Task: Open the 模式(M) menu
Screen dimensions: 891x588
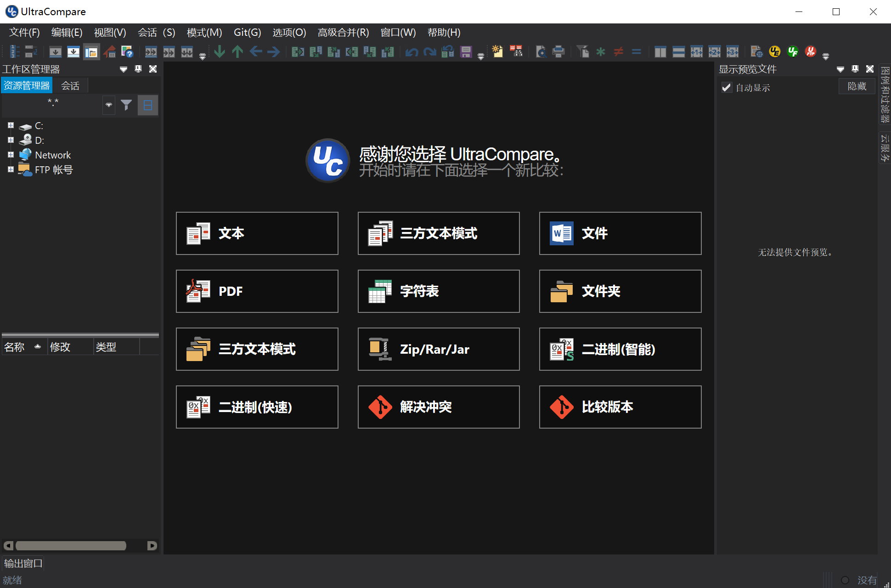Action: click(x=204, y=33)
